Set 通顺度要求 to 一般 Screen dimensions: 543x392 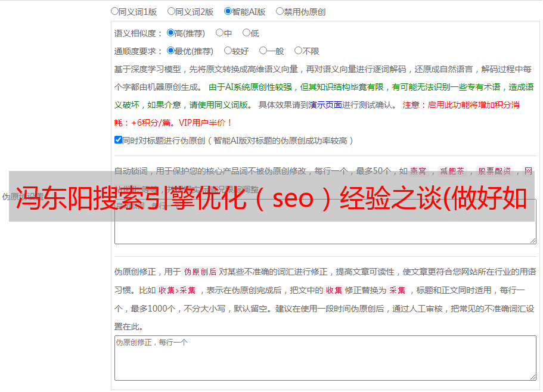[263, 51]
